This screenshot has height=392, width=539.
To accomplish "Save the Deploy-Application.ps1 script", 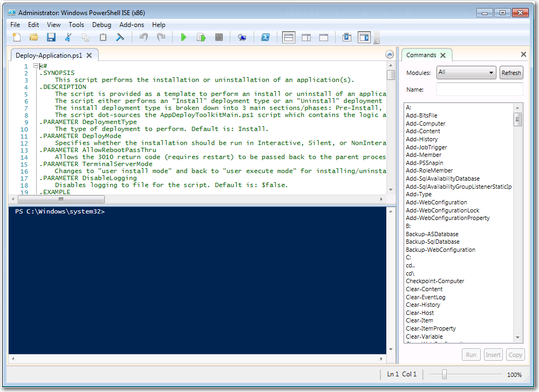I will tap(50, 37).
